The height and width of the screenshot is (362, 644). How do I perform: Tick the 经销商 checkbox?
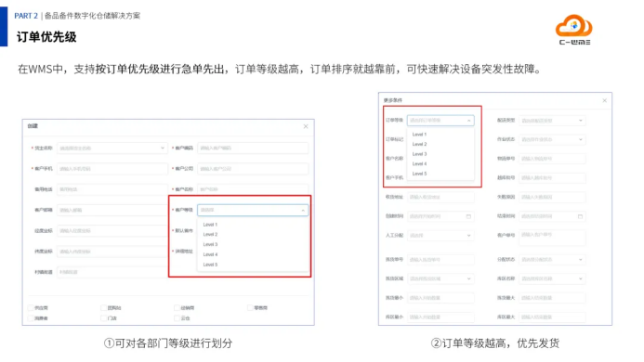177,308
